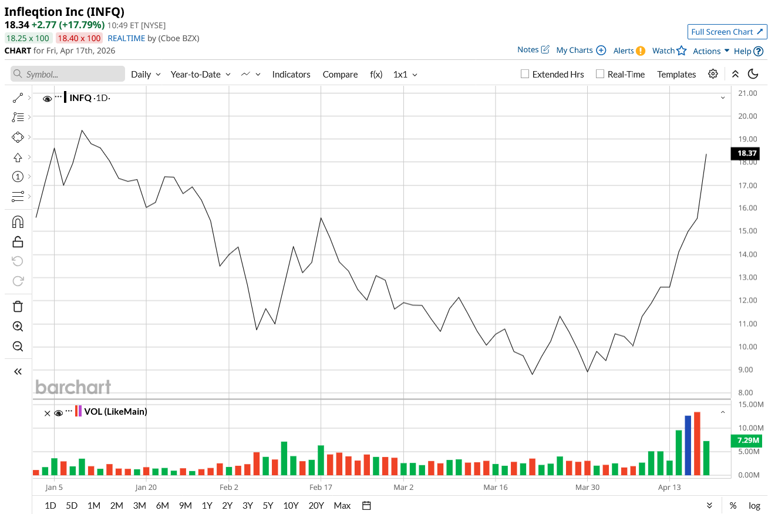Open Notes edit icon

(545, 49)
